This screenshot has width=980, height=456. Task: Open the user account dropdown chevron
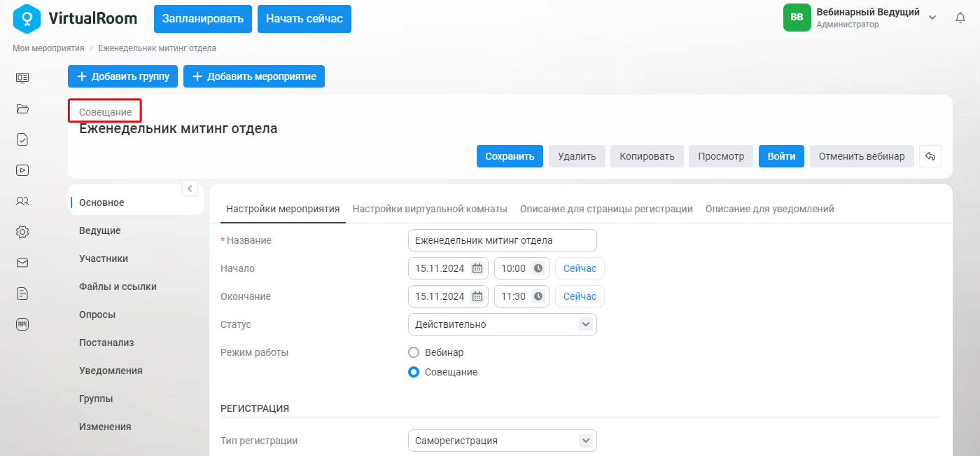932,18
